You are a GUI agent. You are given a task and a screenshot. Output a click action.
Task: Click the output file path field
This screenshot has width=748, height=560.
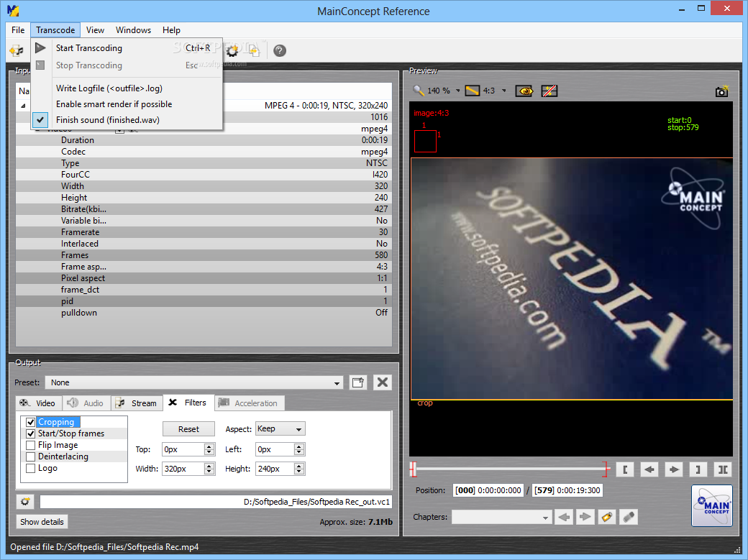point(216,502)
